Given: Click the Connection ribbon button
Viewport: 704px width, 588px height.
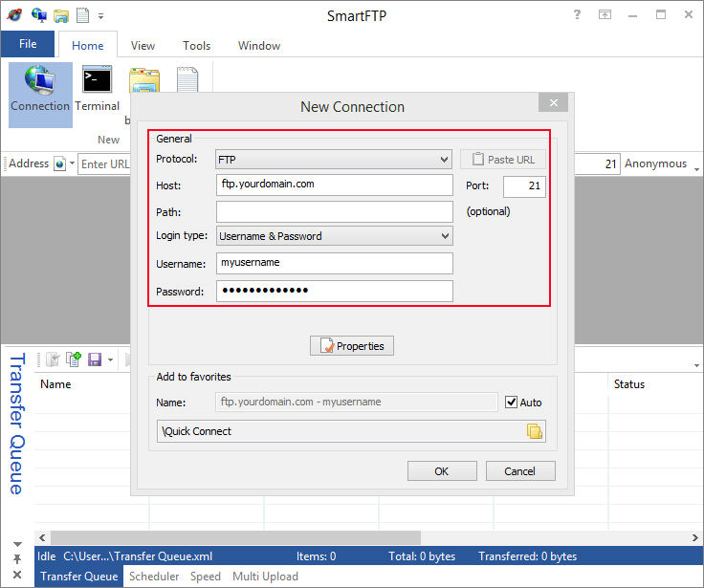Looking at the screenshot, I should (40, 95).
